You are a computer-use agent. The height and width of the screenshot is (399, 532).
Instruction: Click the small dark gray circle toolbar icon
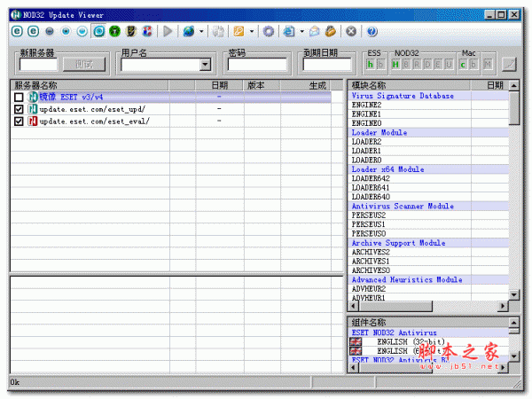[x=50, y=32]
